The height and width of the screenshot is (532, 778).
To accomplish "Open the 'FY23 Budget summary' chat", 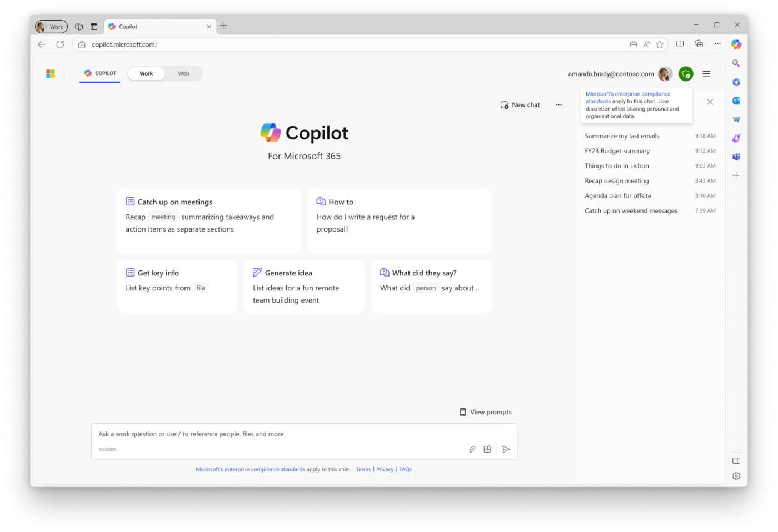I will [x=617, y=151].
